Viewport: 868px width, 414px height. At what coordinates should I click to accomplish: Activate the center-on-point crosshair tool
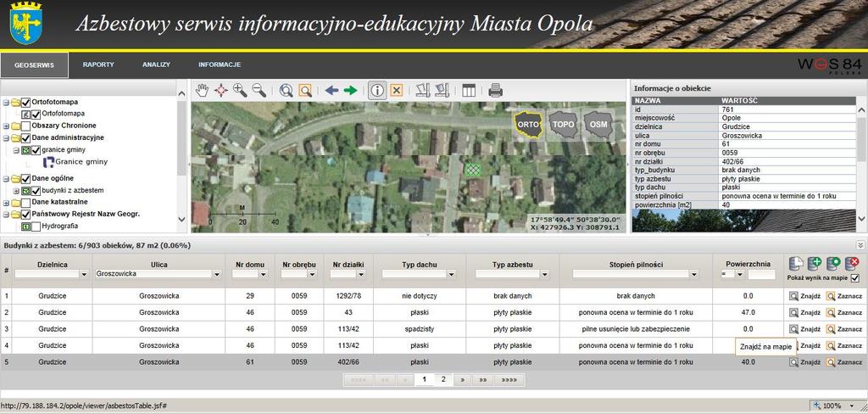[x=221, y=90]
